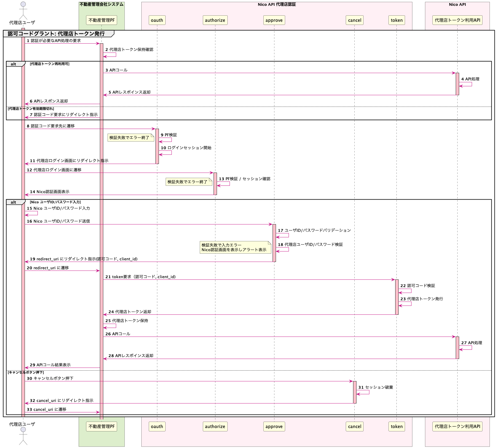Click message 9 PF検証
The width and height of the screenshot is (496, 448).
pos(169,135)
